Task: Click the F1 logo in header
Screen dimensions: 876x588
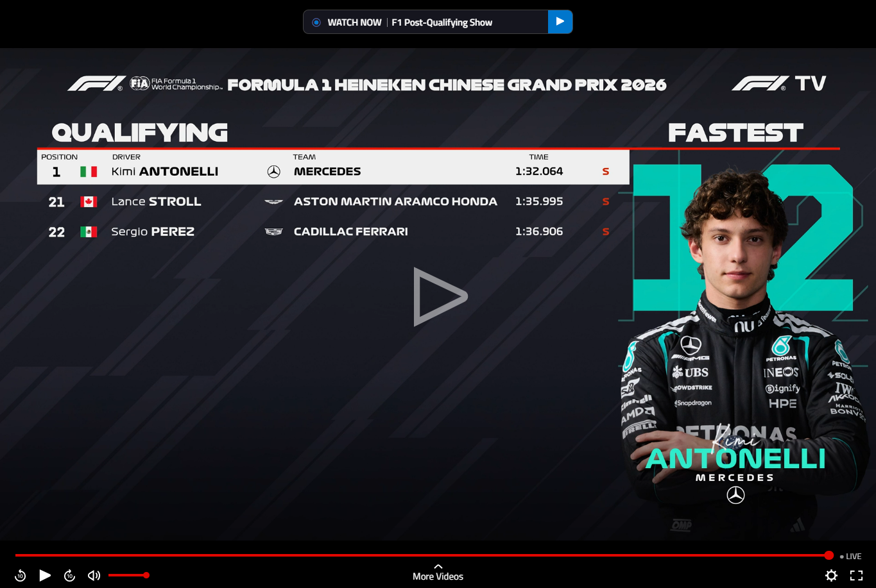Action: (x=96, y=84)
